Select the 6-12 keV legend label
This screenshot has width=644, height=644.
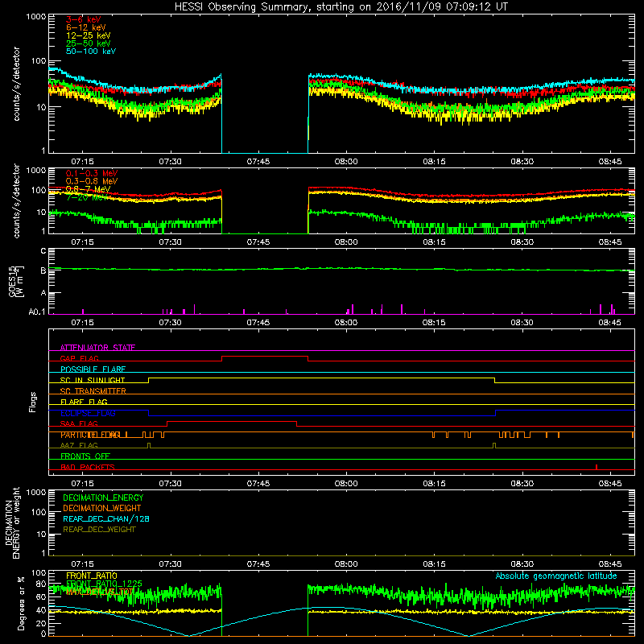pyautogui.click(x=86, y=27)
